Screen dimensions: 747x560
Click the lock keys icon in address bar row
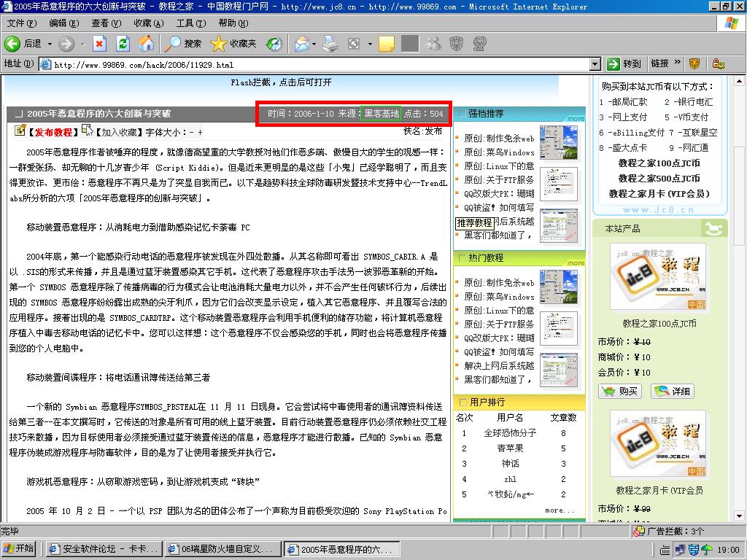719,63
